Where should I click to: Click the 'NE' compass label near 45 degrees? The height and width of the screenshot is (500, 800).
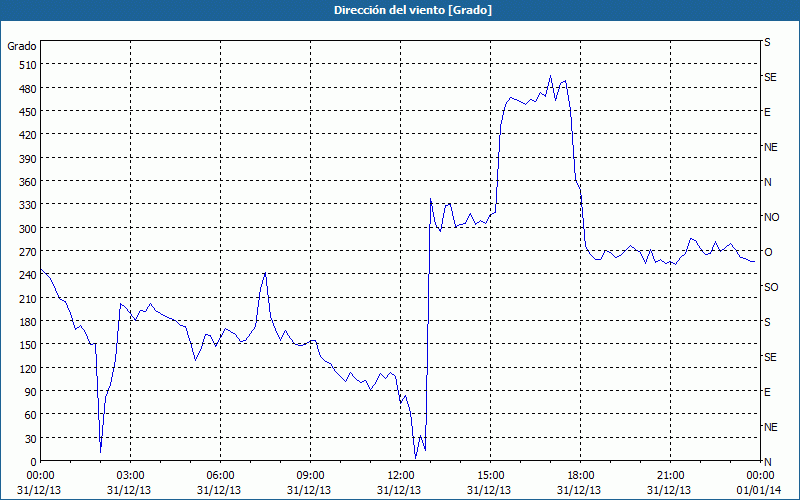point(770,427)
